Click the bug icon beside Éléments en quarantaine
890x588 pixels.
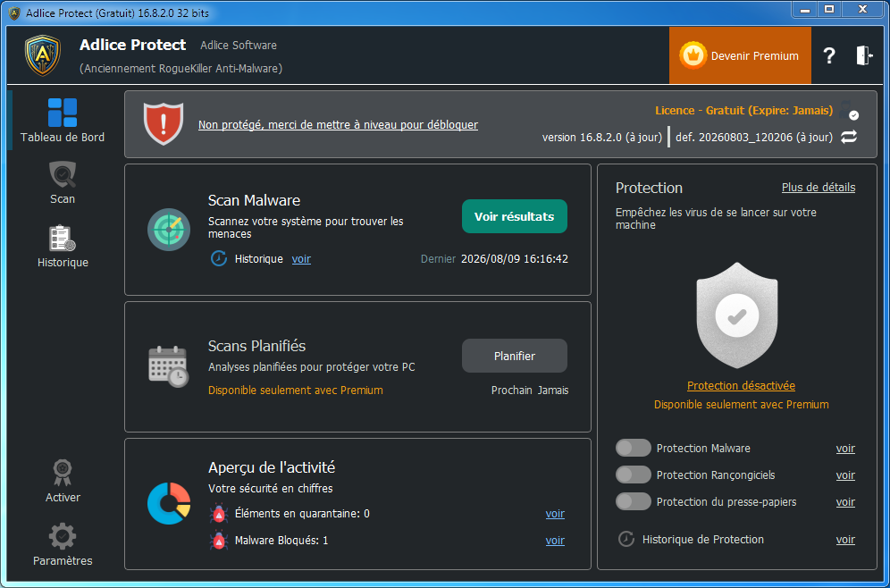(x=219, y=514)
